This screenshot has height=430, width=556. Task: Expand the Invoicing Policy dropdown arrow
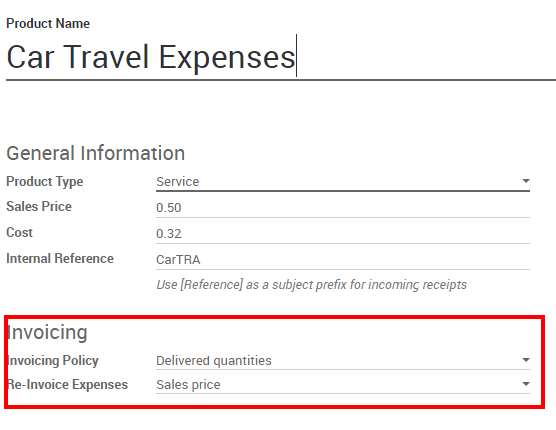pos(526,360)
